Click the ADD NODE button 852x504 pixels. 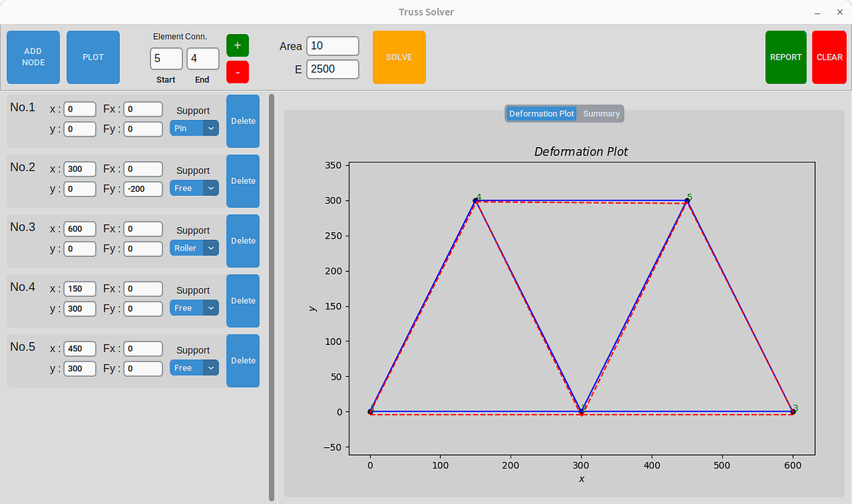(x=33, y=57)
